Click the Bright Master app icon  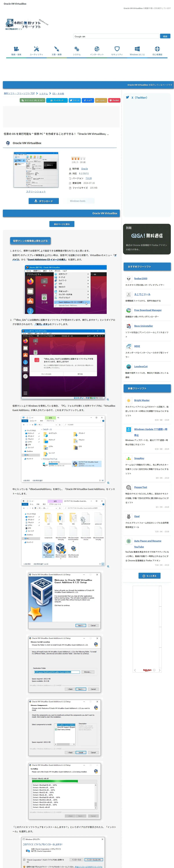tap(129, 401)
